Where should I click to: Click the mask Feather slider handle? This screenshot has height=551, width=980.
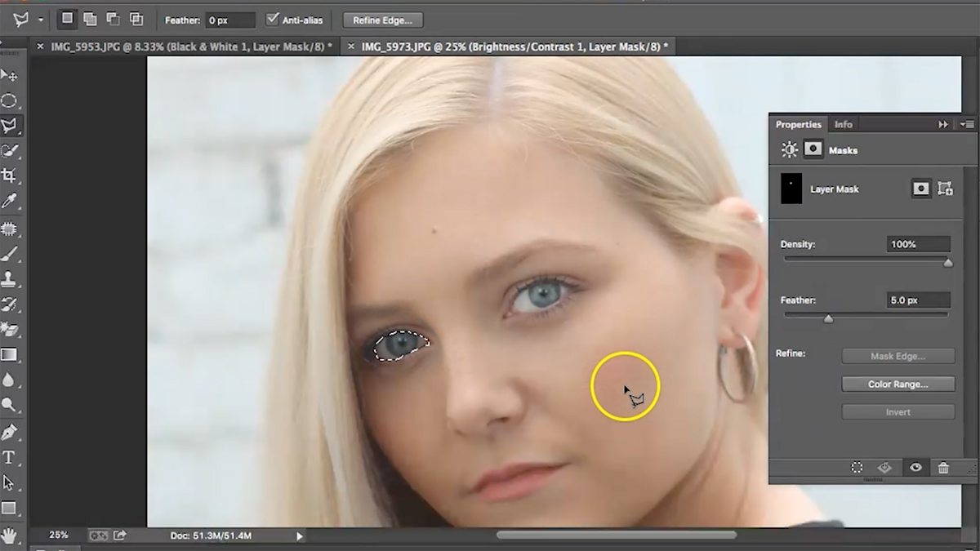click(828, 318)
